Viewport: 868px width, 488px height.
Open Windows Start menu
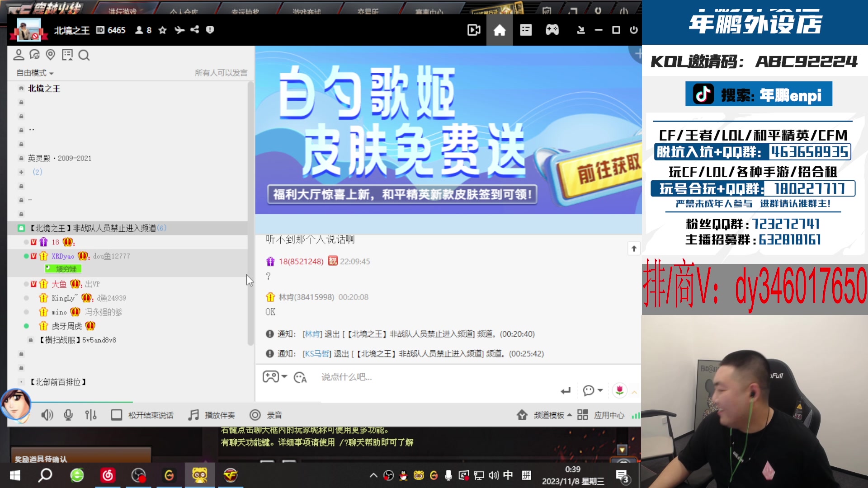pos(15,475)
